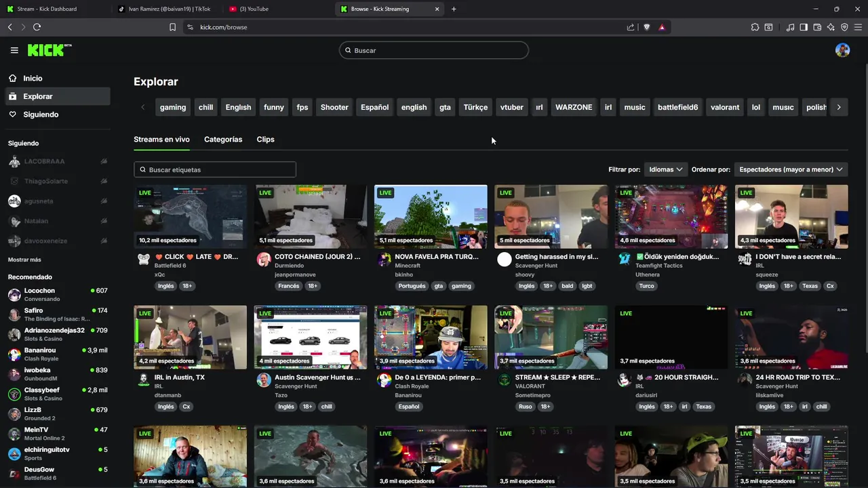This screenshot has width=868, height=488.
Task: Click offline icon next to LACOBRAAA
Action: pos(104,161)
